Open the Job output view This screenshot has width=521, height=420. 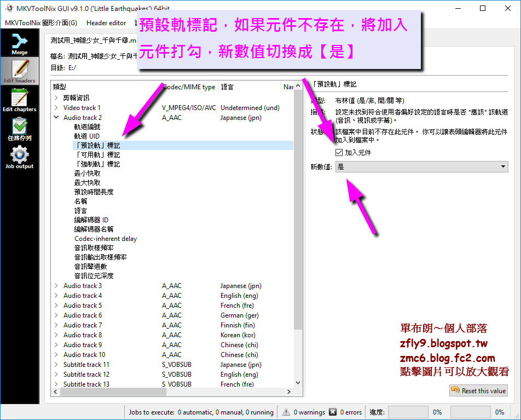pyautogui.click(x=20, y=157)
